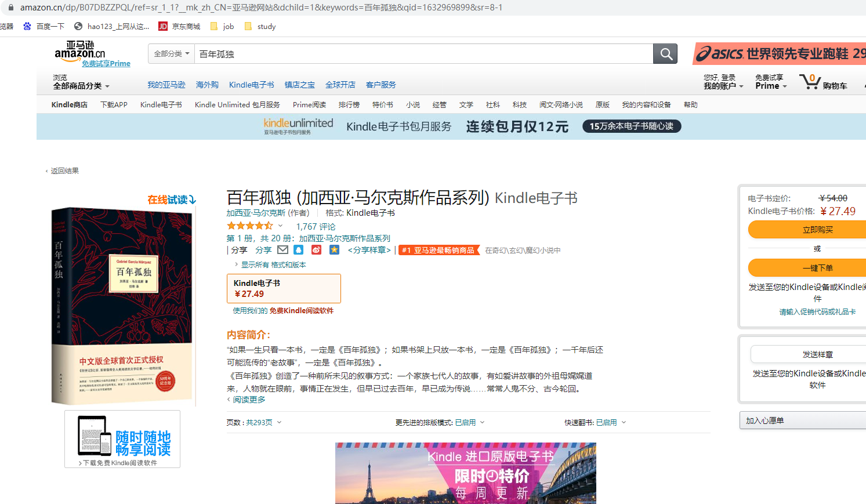Open author 加西亚·马尔克斯 link
Screen dimensions: 866x504
256,213
